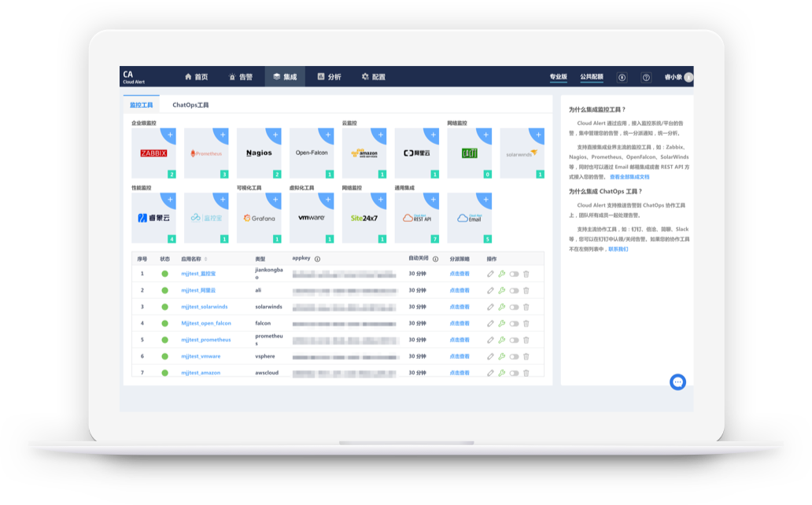Toggle the enable switch for mjjtest_vmware
The image size is (812, 505).
(515, 357)
